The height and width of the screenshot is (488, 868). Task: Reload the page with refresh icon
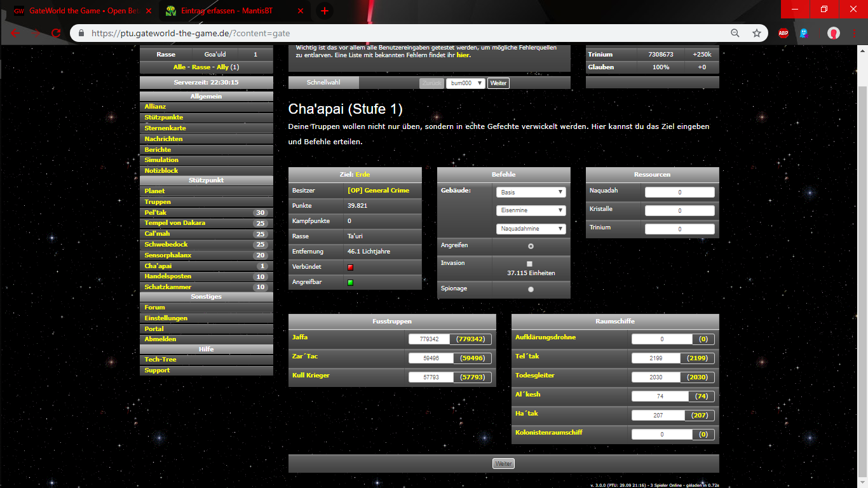[x=57, y=33]
